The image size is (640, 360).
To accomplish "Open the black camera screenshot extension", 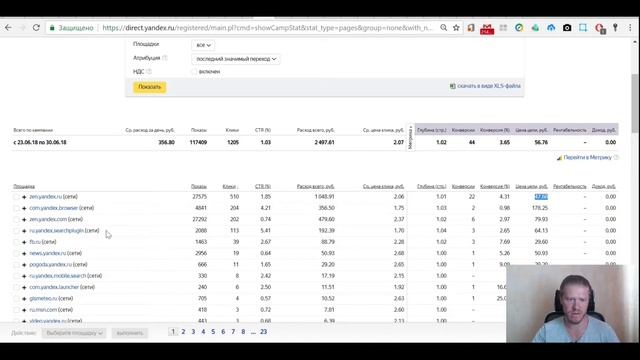I will coord(567,28).
